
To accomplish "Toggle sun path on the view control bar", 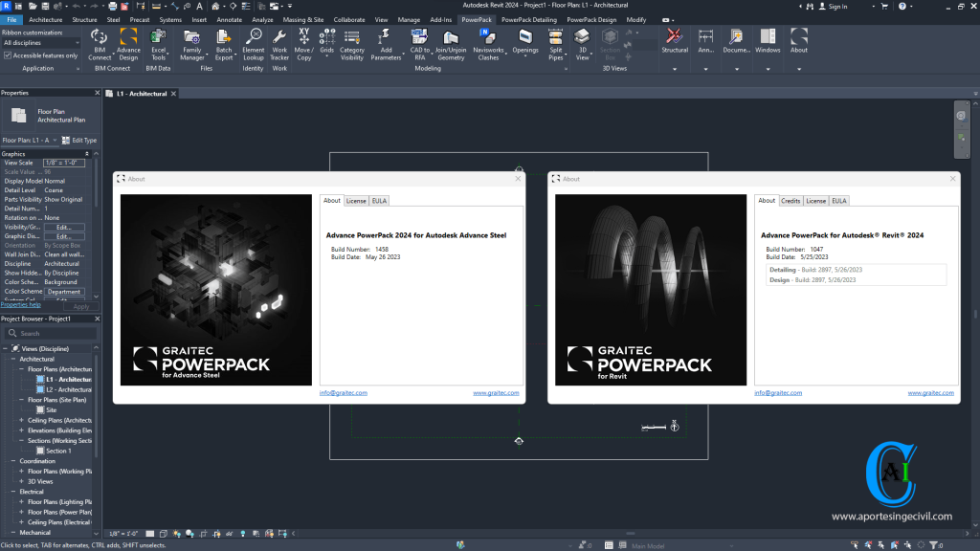I will pos(176,533).
